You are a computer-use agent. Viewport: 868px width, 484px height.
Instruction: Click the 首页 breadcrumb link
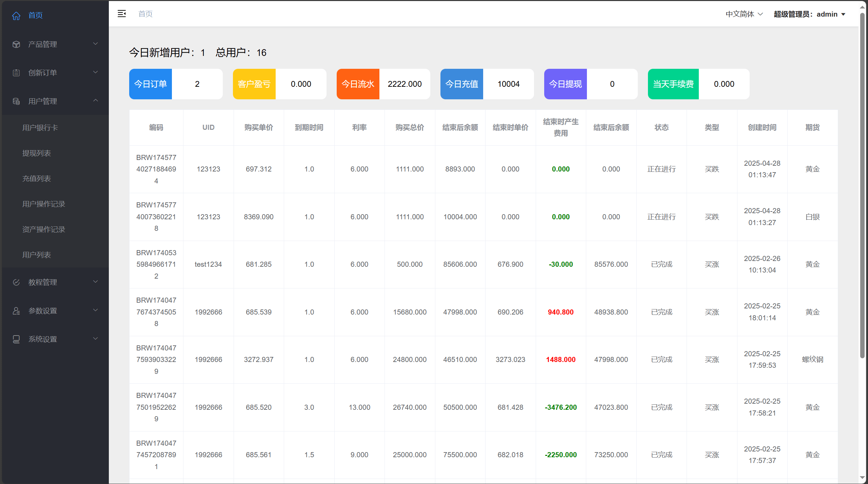click(145, 14)
